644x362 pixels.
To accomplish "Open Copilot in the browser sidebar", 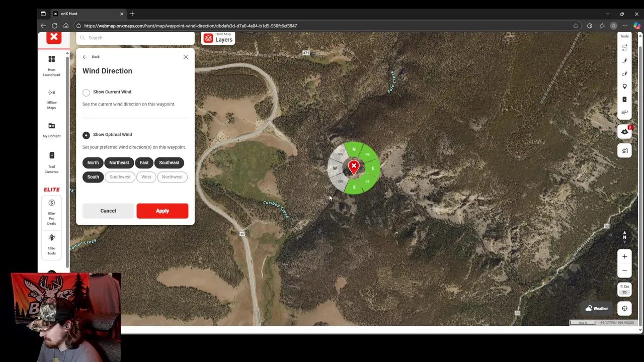I will pos(637,26).
